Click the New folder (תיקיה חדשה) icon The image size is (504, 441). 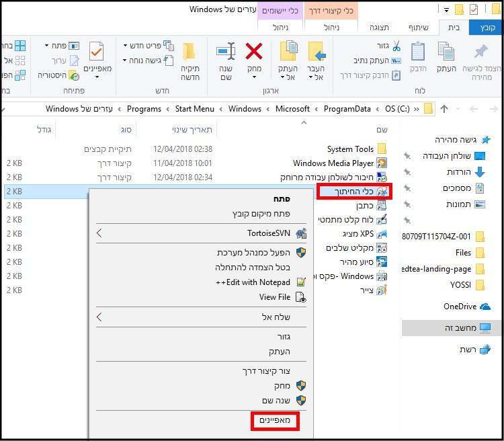190,52
